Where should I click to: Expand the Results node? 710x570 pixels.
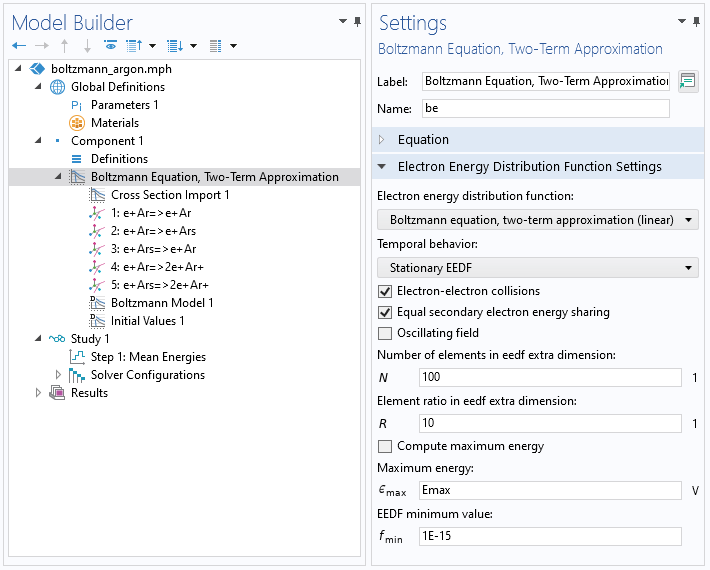click(38, 393)
